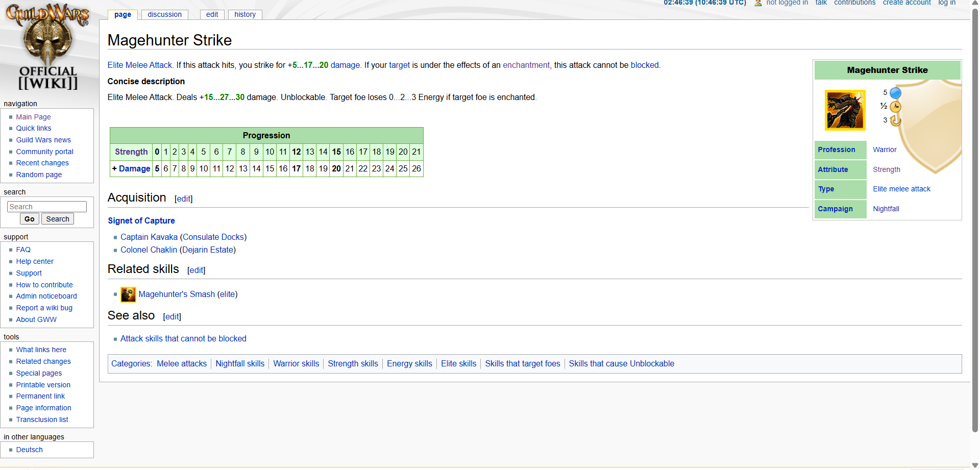Open the Main Page navigation link
The image size is (980, 470).
pos(33,117)
